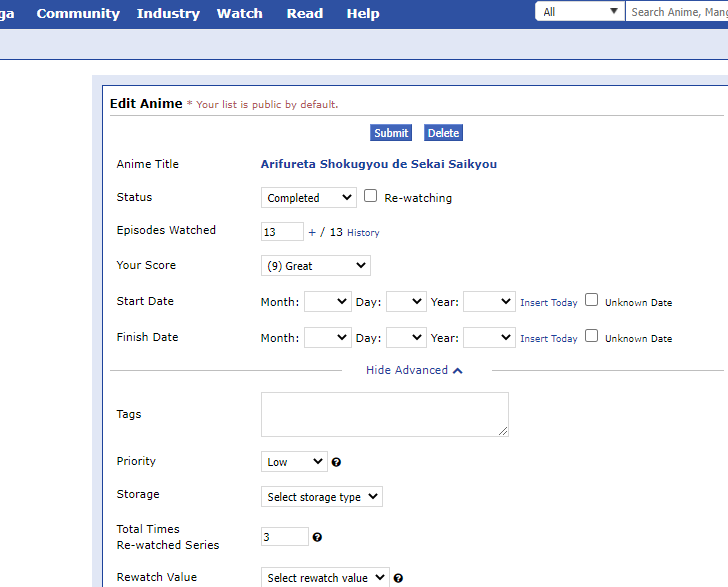This screenshot has height=587, width=728.
Task: Open the Status dropdown showing Completed
Action: (x=308, y=198)
